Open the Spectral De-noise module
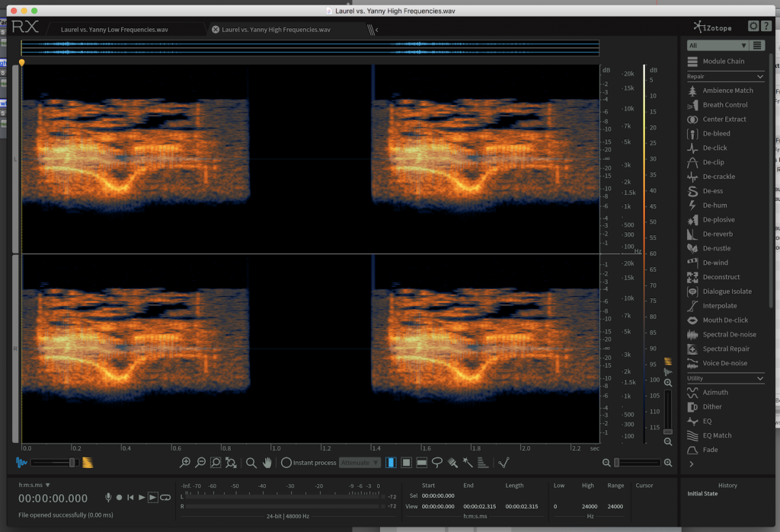Viewport: 780px width, 532px height. click(x=729, y=335)
